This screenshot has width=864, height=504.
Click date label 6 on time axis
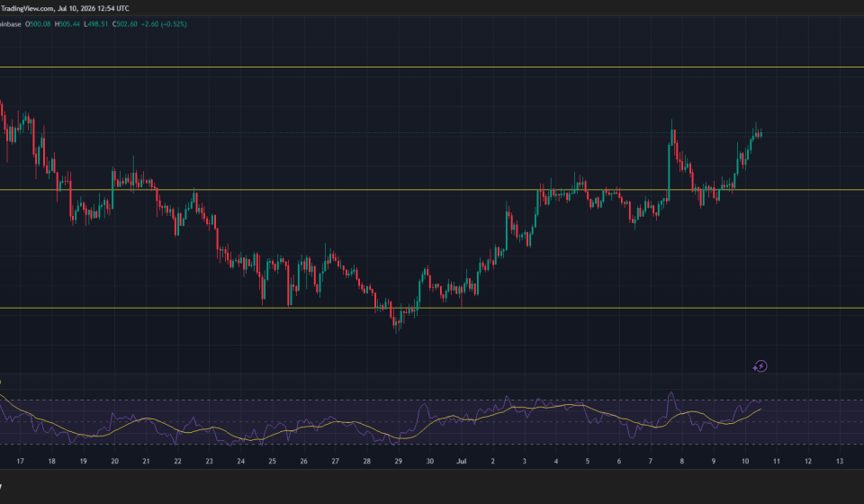click(619, 462)
